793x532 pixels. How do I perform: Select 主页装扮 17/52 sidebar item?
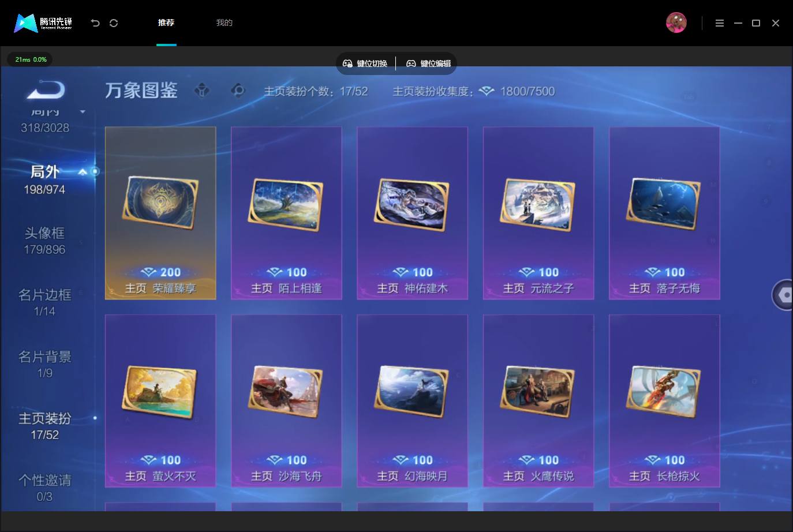[44, 426]
